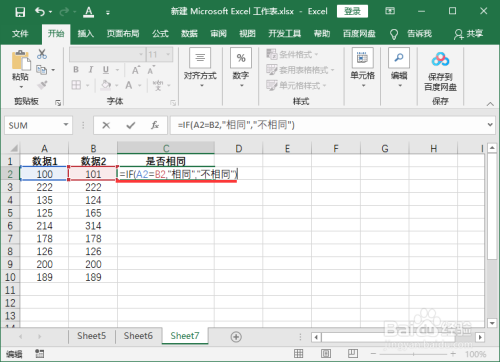Click the Cut scissors icon
Image resolution: width=500 pixels, height=362 pixels.
(42, 54)
